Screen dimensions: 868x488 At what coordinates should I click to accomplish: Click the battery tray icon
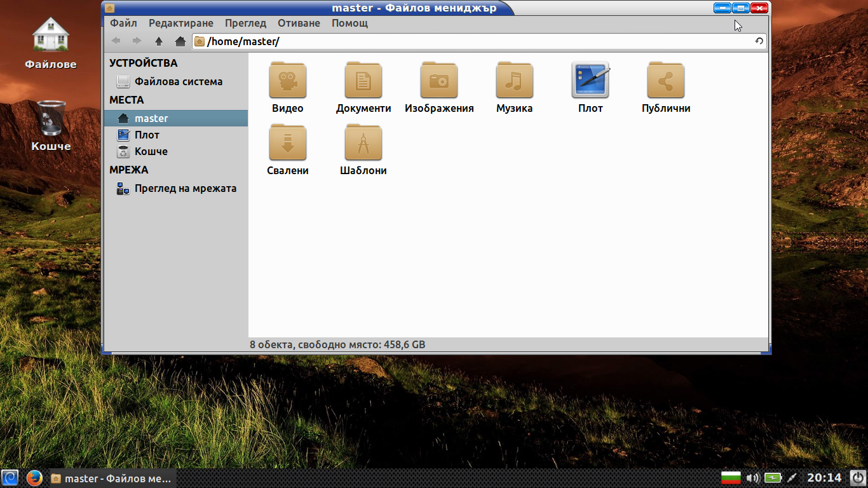(773, 478)
